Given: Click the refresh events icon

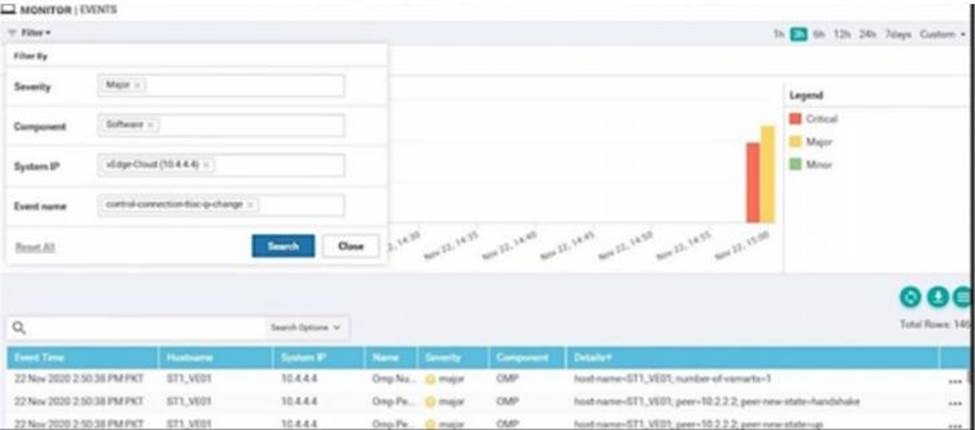Looking at the screenshot, I should (909, 297).
